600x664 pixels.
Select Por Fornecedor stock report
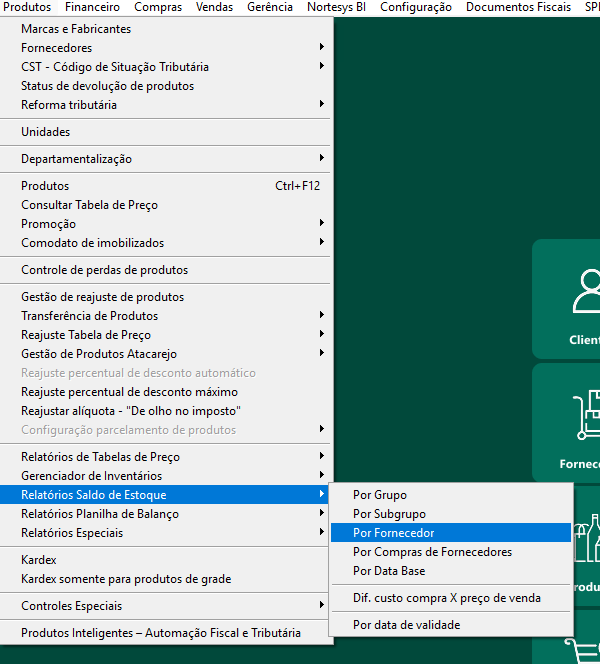394,533
